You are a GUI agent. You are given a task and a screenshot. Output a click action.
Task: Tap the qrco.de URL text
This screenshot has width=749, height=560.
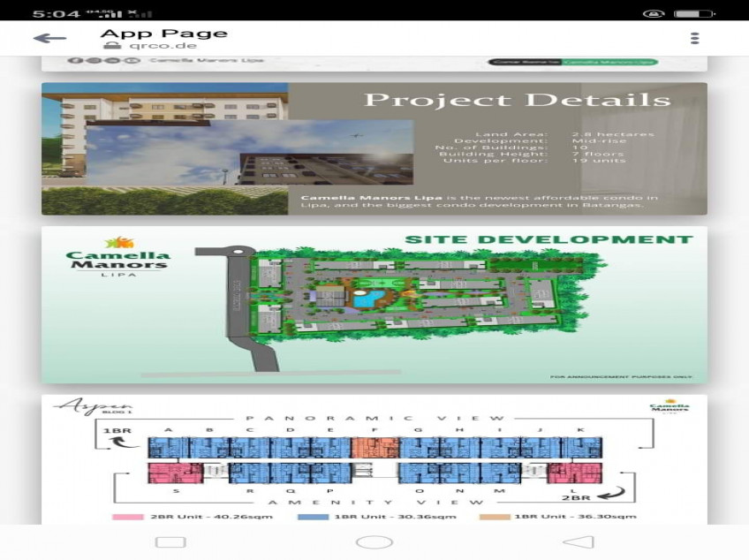[143, 46]
